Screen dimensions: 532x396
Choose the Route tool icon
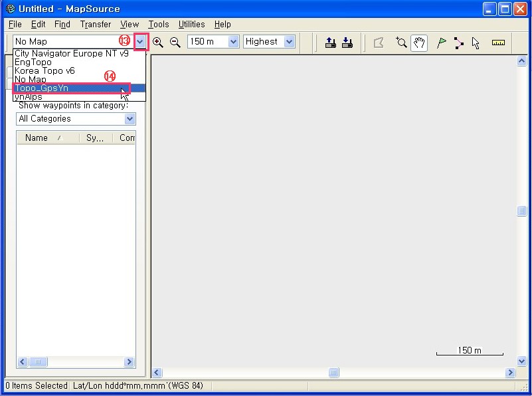click(458, 43)
